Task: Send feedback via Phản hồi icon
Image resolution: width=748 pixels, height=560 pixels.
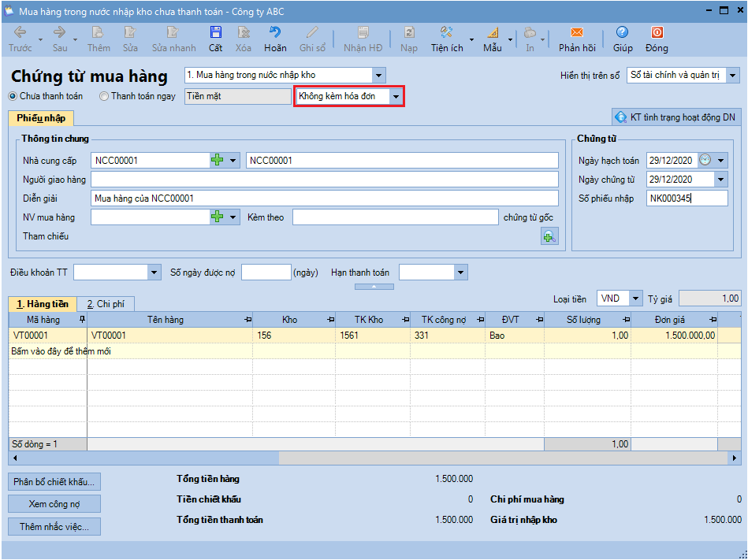Action: pos(577,32)
